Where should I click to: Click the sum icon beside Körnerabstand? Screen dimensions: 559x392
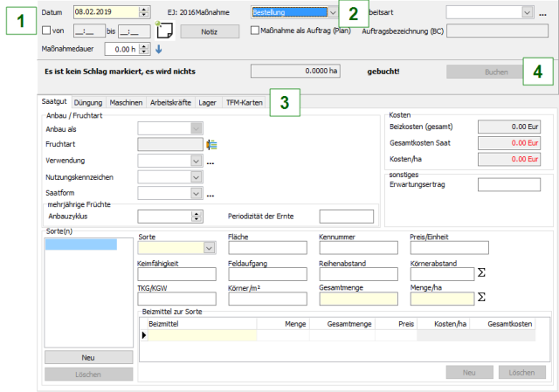[x=480, y=273]
